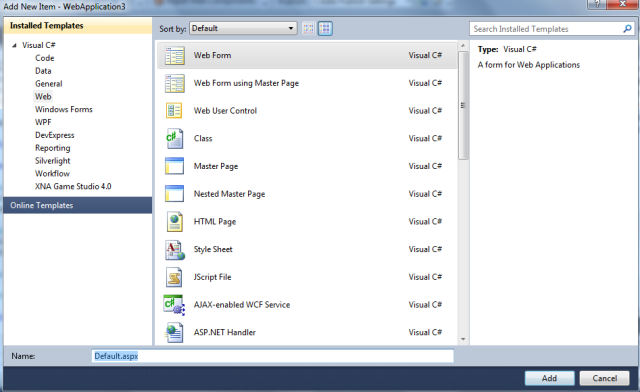Click the Add button
640x392 pixels.
549,378
